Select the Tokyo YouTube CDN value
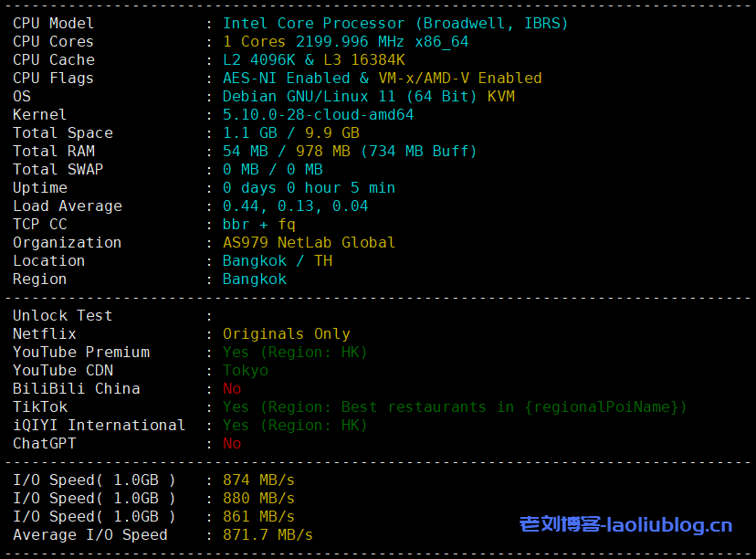Viewport: 756px width, 559px height. click(x=245, y=371)
